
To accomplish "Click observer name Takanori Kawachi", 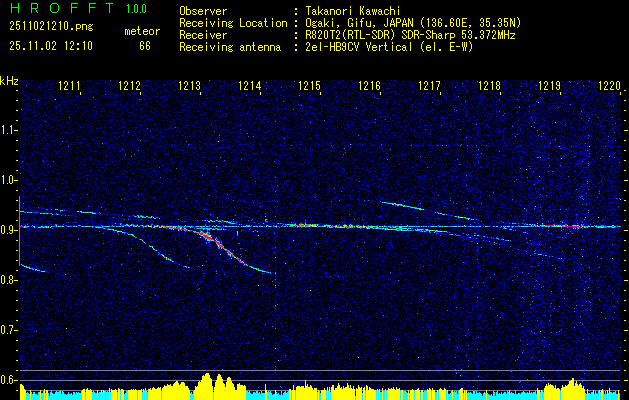I will (353, 11).
